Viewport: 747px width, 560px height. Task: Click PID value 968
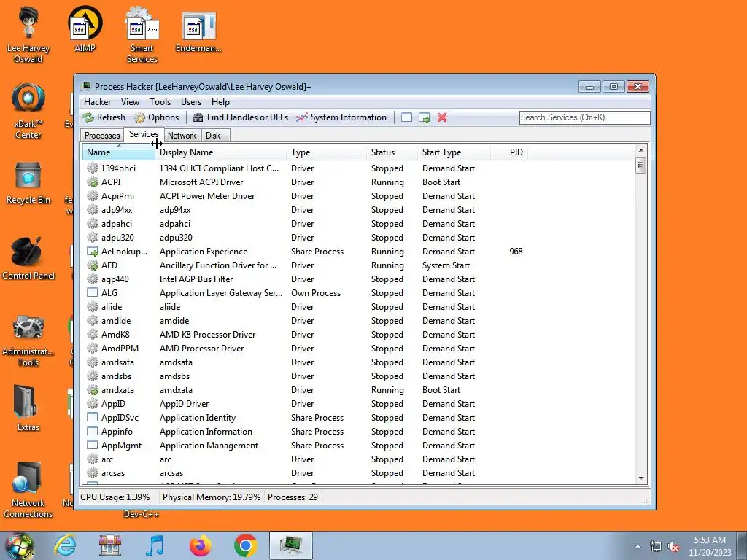[516, 252]
